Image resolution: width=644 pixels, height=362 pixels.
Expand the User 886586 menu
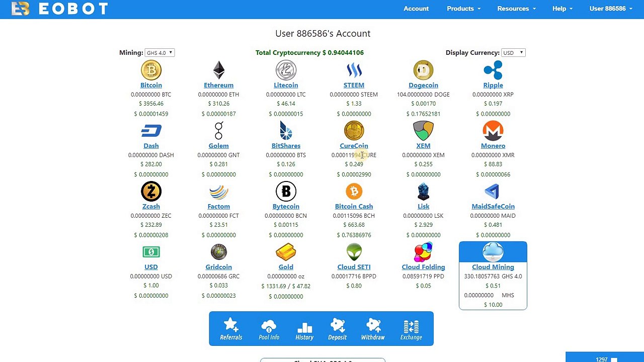pyautogui.click(x=611, y=9)
